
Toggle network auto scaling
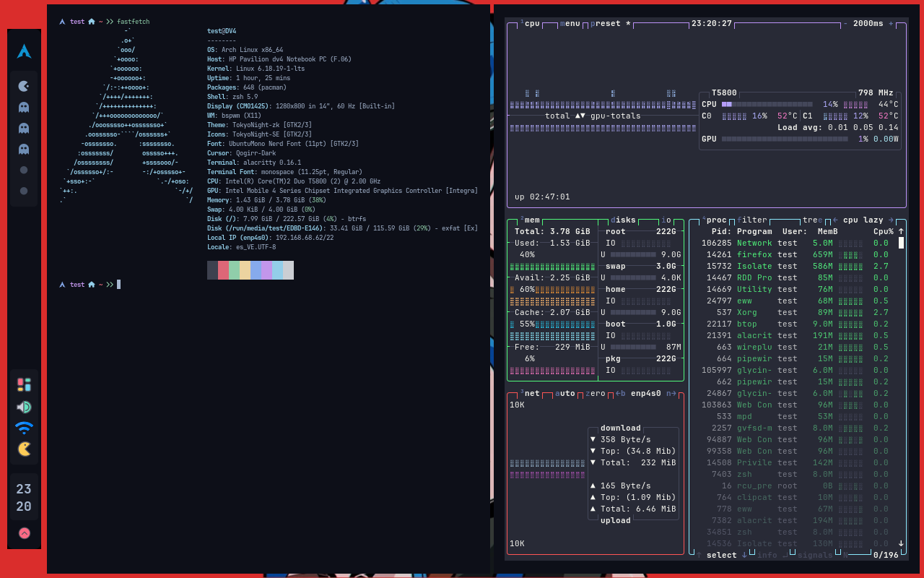(x=565, y=394)
